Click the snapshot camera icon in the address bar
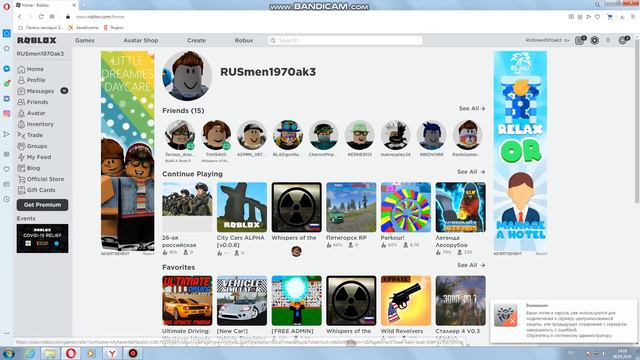This screenshot has height=360, width=640. [x=571, y=17]
